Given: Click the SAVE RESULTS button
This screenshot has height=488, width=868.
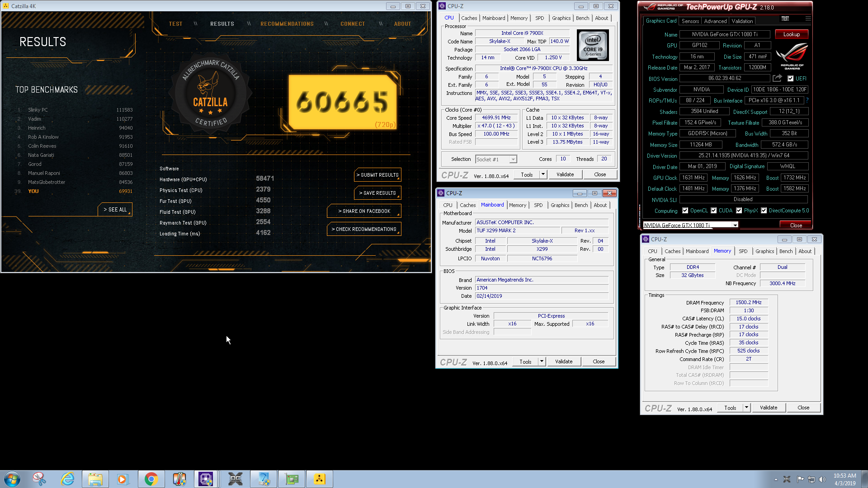Looking at the screenshot, I should pyautogui.click(x=377, y=193).
